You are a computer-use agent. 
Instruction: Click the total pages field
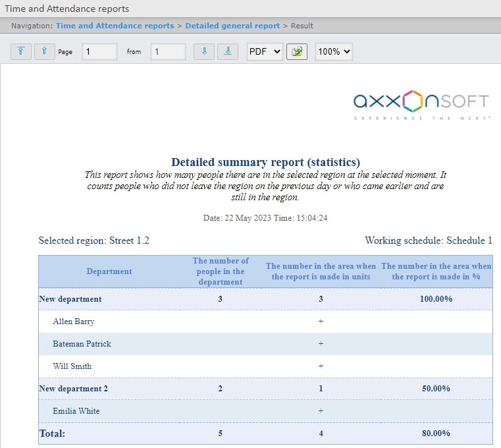(168, 51)
